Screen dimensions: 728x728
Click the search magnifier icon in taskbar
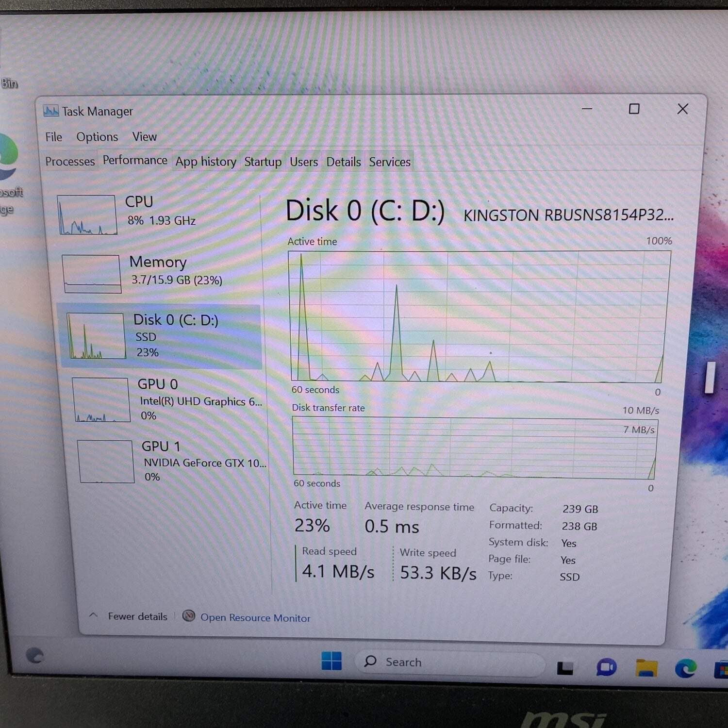coord(370,661)
